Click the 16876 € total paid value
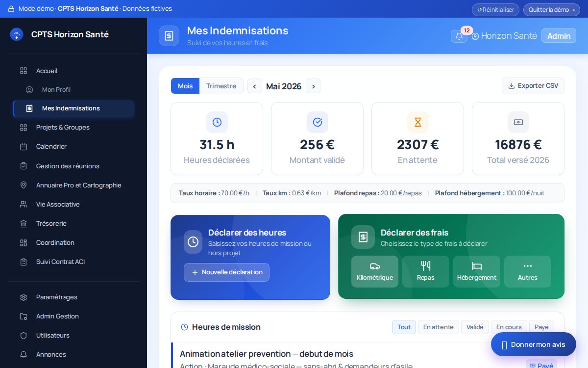Viewport: 588px width, 368px height. coord(518,145)
